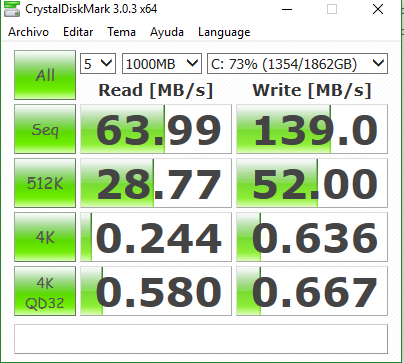Minimize the CrystalDiskMark window
The width and height of the screenshot is (404, 363).
point(287,9)
